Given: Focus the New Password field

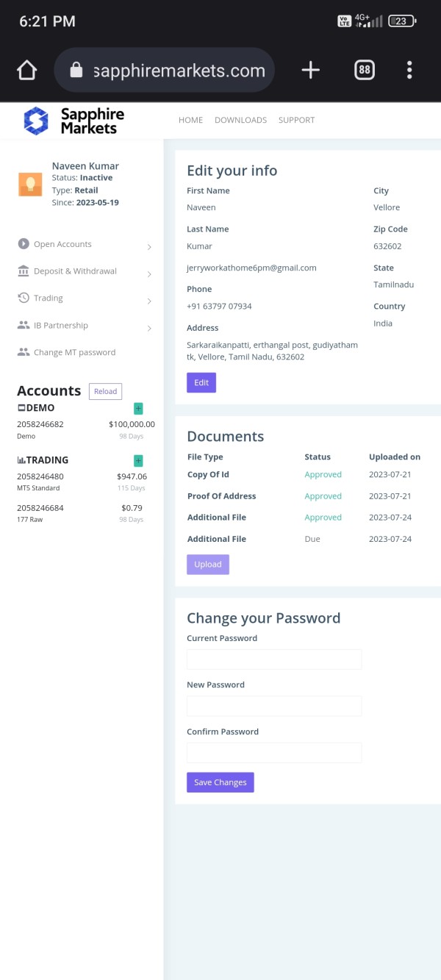Looking at the screenshot, I should tap(274, 706).
